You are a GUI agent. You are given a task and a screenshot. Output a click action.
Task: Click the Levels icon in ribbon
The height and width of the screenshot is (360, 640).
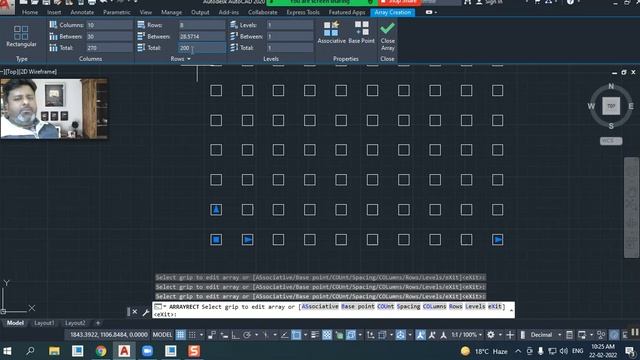click(234, 25)
